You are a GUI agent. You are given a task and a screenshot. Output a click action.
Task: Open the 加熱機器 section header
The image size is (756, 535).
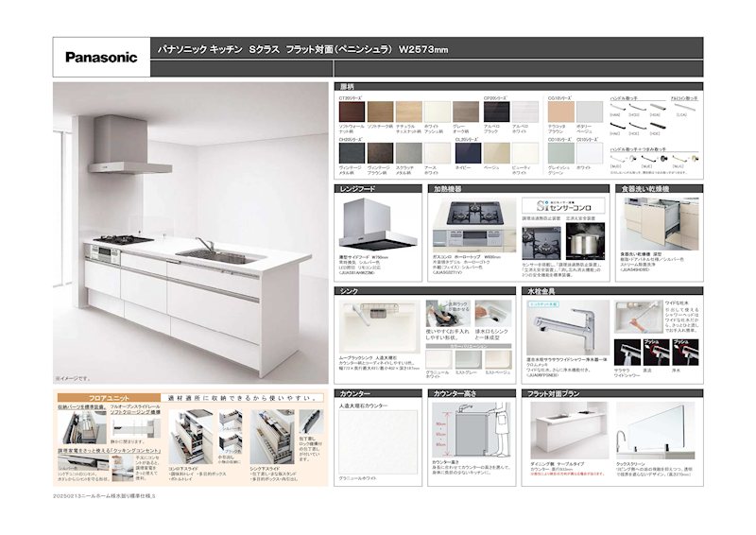pyautogui.click(x=448, y=189)
